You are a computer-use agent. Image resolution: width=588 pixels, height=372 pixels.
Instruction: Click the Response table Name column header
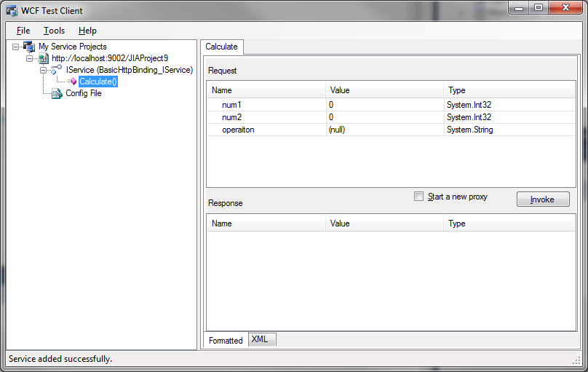coord(266,223)
